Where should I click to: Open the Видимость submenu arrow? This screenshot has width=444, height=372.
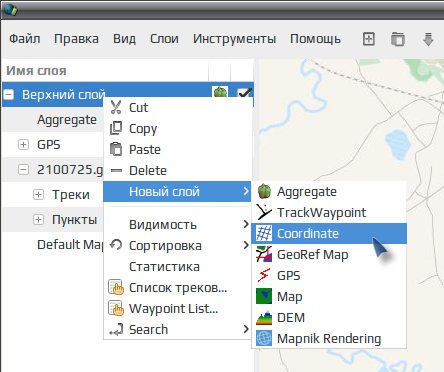coord(246,224)
